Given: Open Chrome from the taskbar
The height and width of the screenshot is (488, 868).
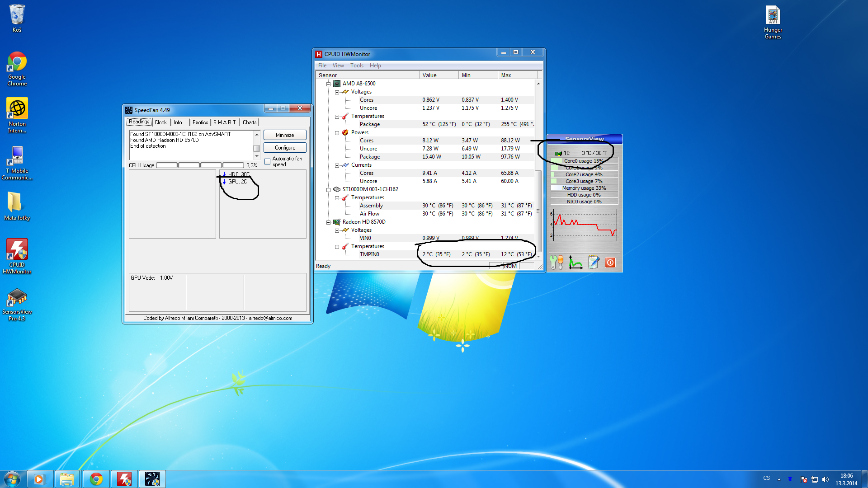Looking at the screenshot, I should (x=96, y=479).
